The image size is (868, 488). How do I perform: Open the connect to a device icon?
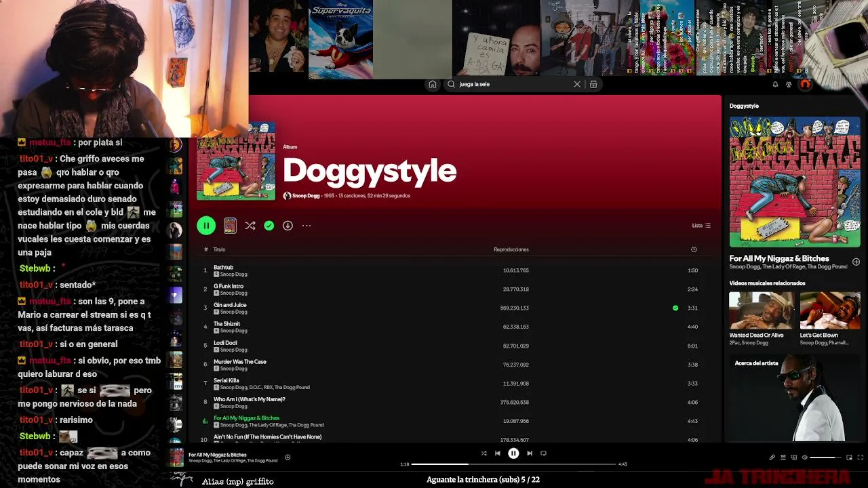pyautogui.click(x=794, y=457)
